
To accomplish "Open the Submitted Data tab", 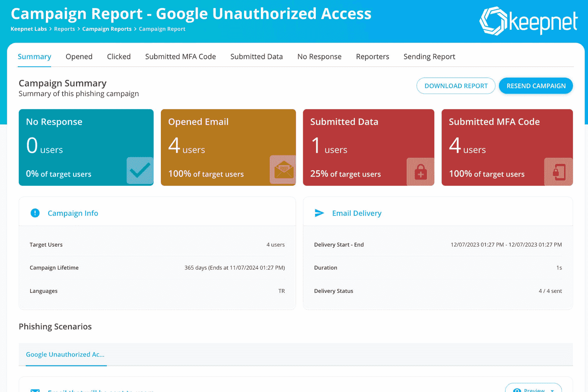I will click(x=257, y=57).
